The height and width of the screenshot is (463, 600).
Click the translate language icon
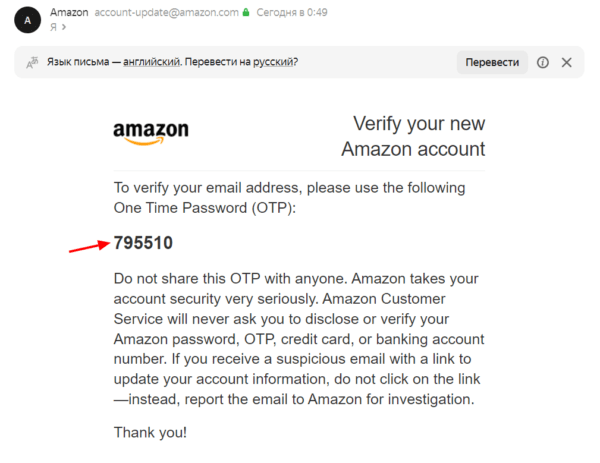pyautogui.click(x=34, y=62)
